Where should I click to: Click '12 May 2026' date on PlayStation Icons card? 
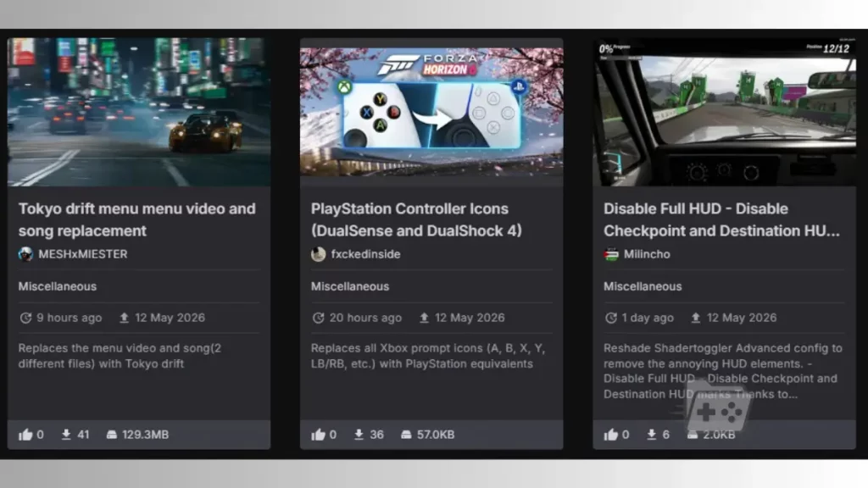470,319
